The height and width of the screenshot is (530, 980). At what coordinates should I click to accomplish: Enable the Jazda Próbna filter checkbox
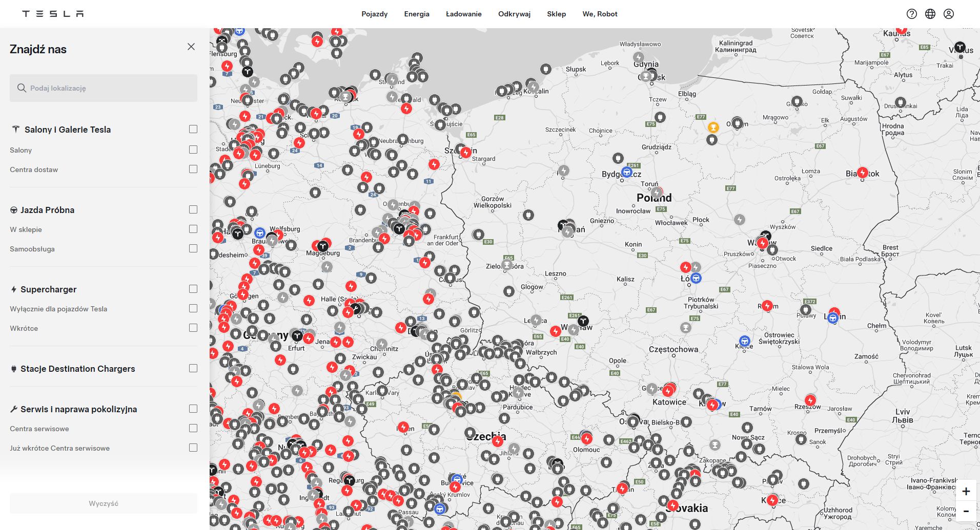click(x=193, y=209)
